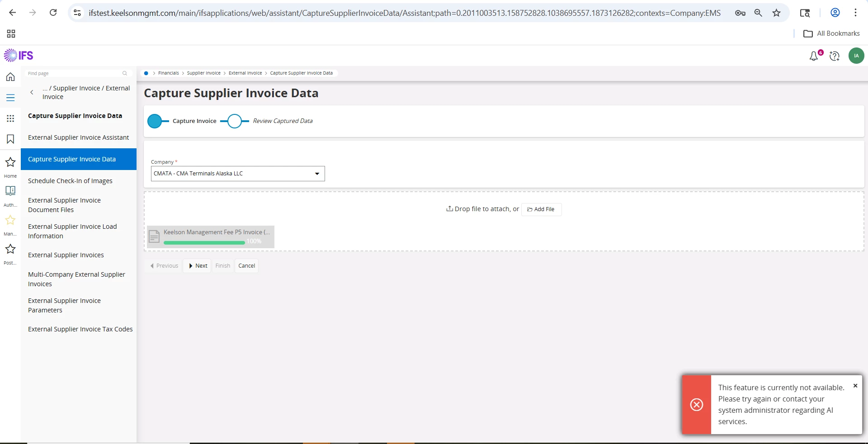Select the Capture Invoice step circle
Screen dimensions: 868x444
pyautogui.click(x=155, y=121)
